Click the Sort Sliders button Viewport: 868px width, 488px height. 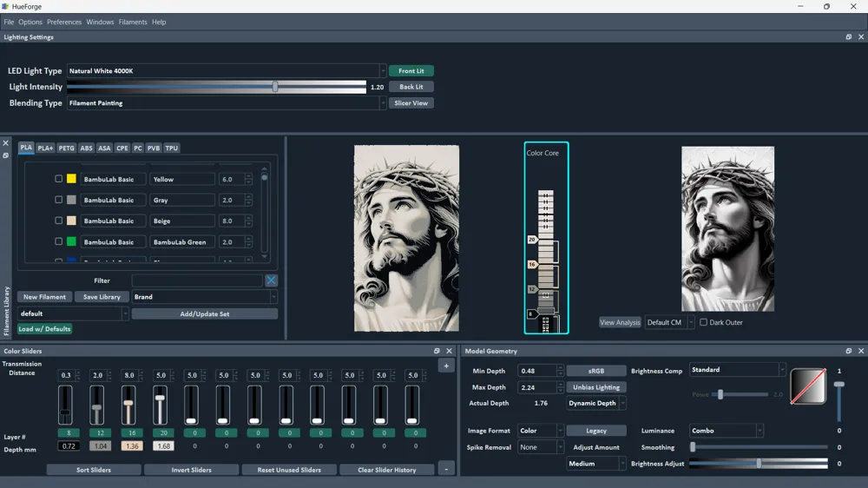coord(94,470)
